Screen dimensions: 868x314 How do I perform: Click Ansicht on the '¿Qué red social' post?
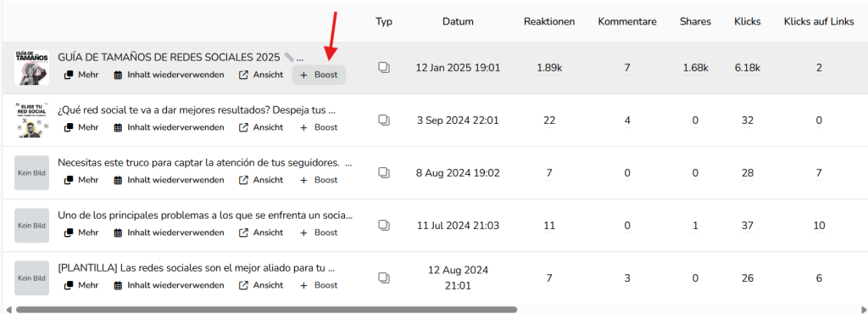[261, 127]
